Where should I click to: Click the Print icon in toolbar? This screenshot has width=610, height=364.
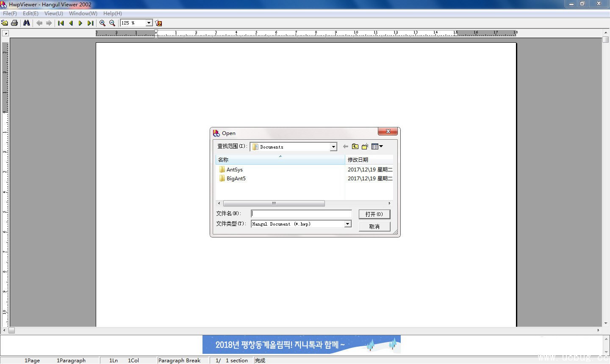[14, 23]
